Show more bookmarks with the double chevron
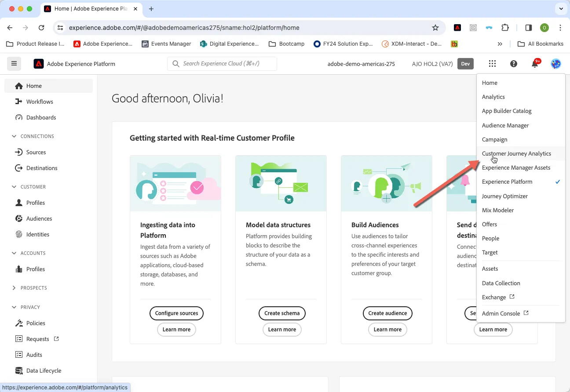Screen dimensions: 570x392 coord(500,44)
